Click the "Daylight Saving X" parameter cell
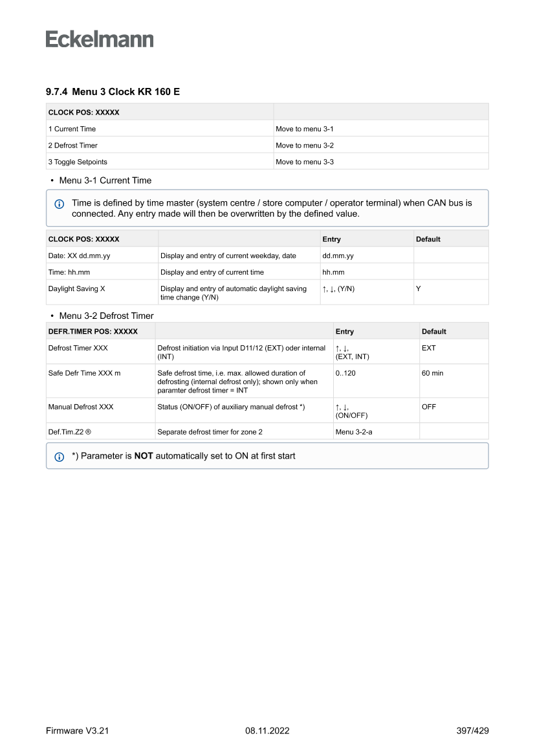 [76, 289]
